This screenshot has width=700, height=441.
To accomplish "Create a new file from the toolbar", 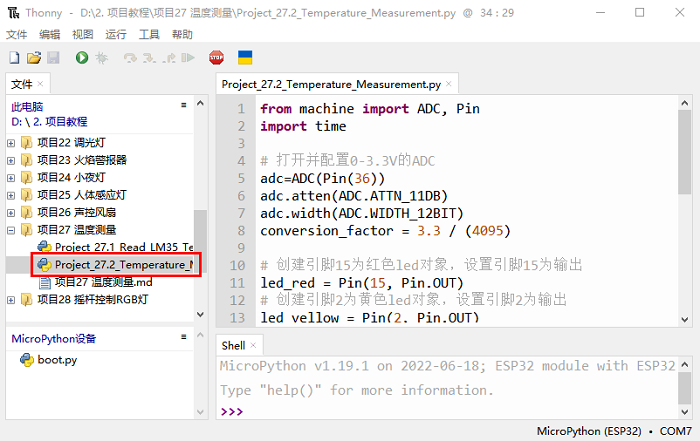I will (16, 58).
